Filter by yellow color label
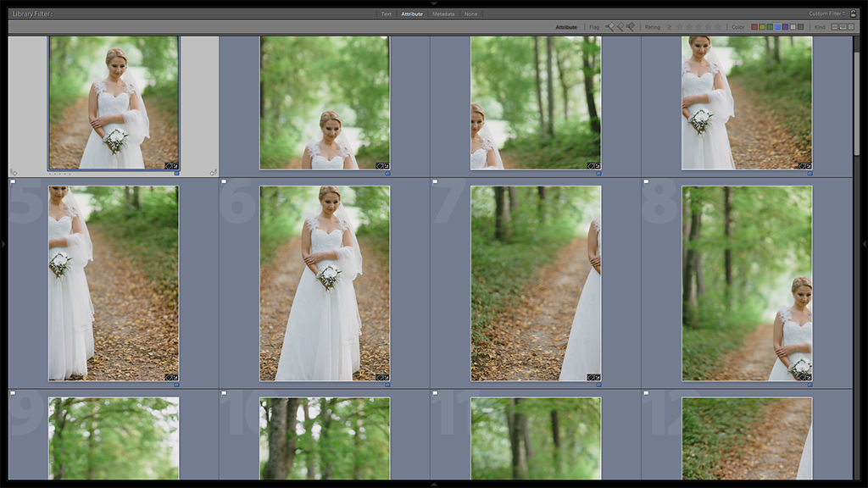Image resolution: width=868 pixels, height=488 pixels. (762, 26)
